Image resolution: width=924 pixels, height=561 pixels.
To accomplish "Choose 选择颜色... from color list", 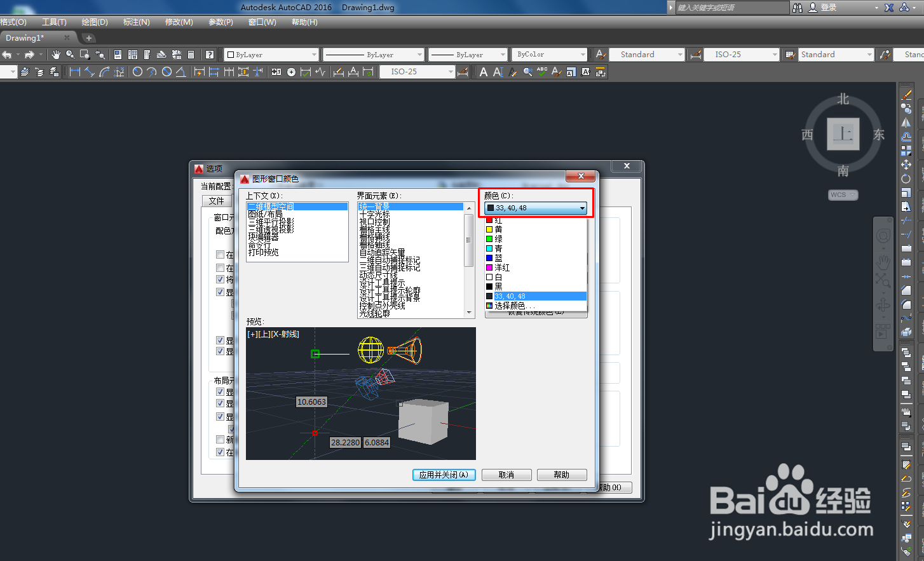I will click(x=536, y=306).
